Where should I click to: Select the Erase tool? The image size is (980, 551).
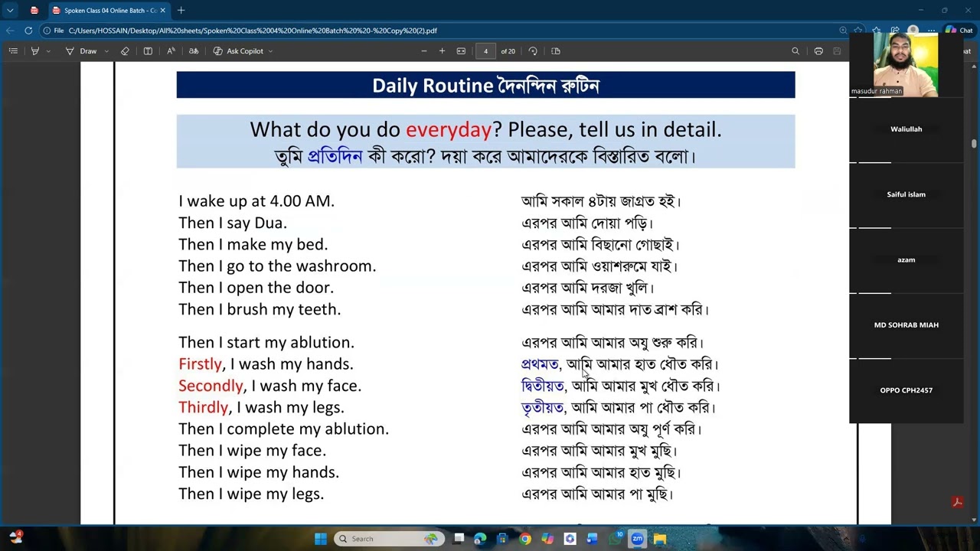click(126, 51)
